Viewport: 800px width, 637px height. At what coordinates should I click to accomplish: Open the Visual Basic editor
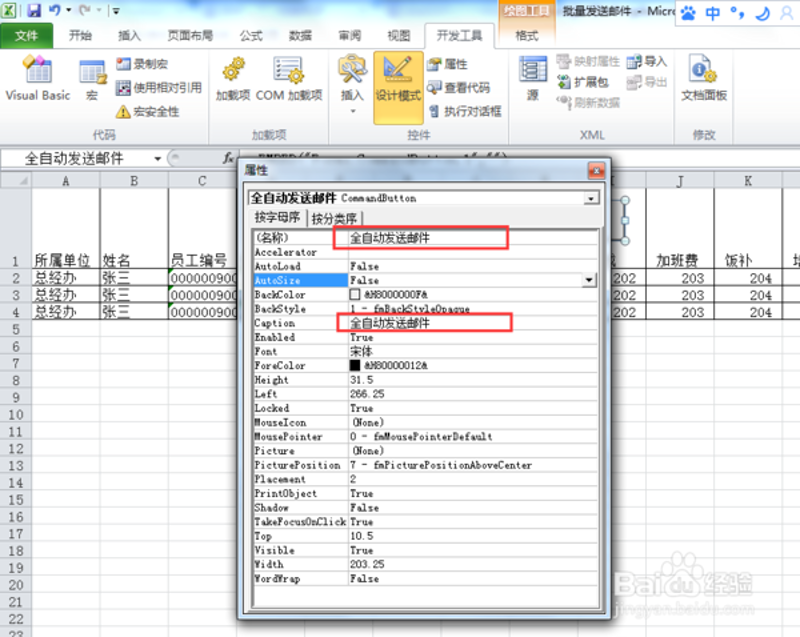tap(38, 78)
